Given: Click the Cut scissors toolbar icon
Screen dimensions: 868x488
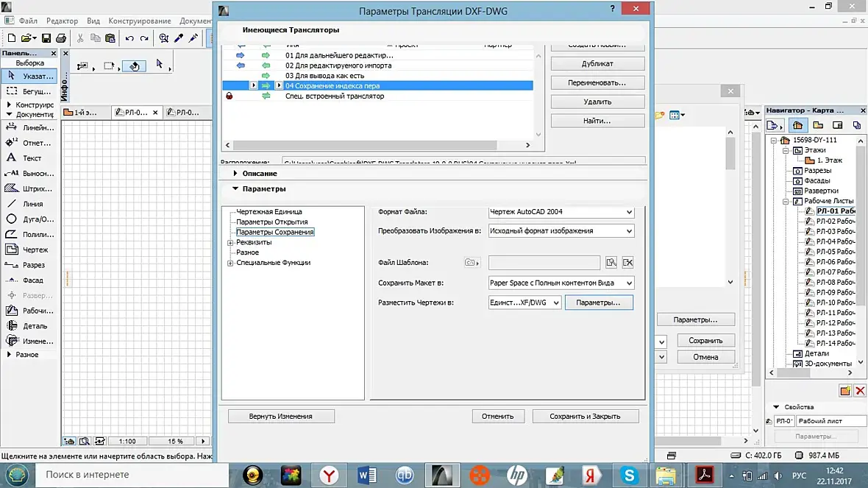Looking at the screenshot, I should tap(80, 38).
